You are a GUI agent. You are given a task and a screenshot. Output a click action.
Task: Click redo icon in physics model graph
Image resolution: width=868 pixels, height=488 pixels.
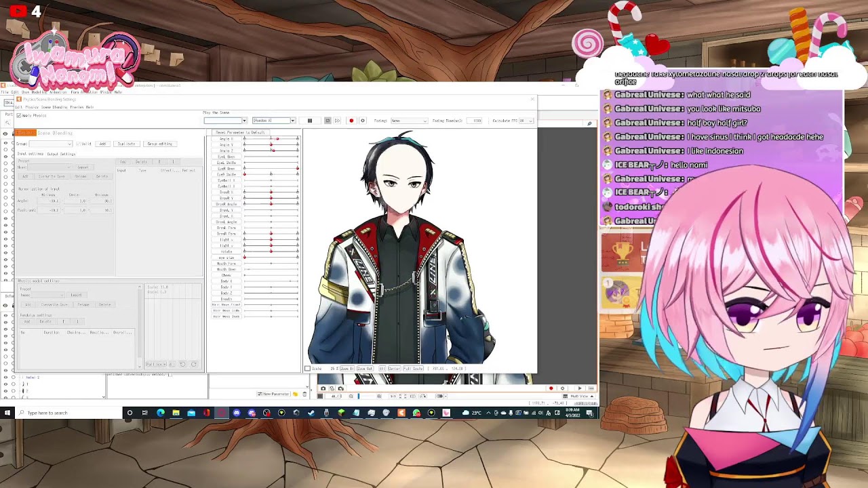193,364
